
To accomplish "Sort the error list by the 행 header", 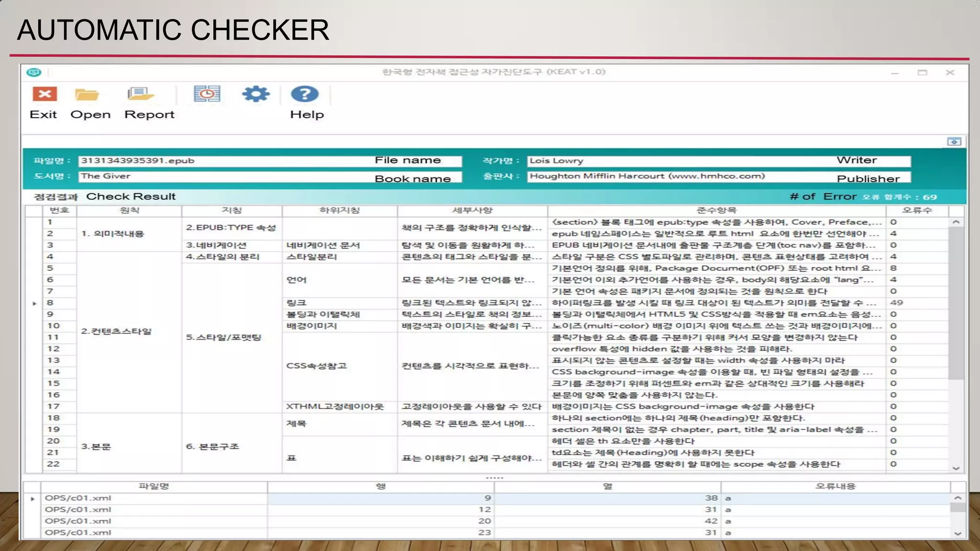I will point(380,486).
